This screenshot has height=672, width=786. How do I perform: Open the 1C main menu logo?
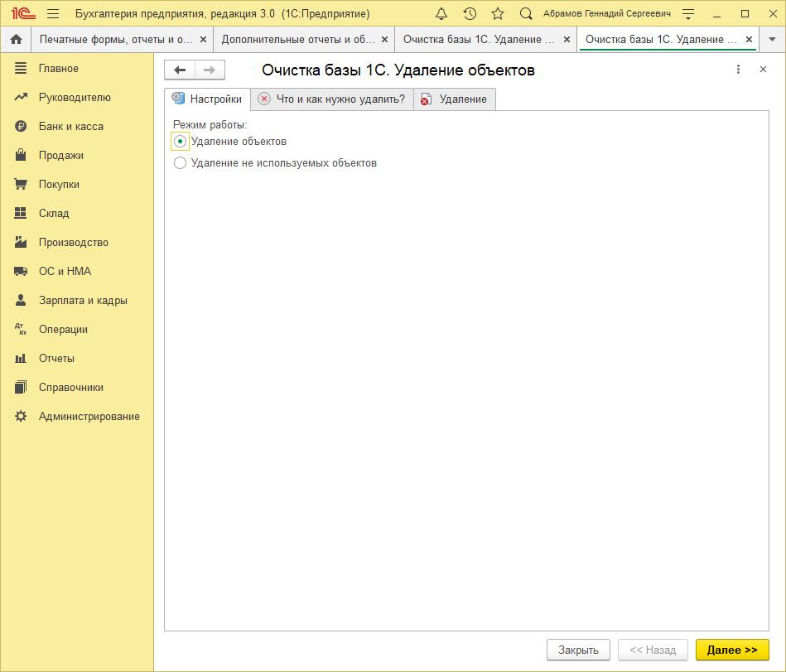[x=22, y=14]
